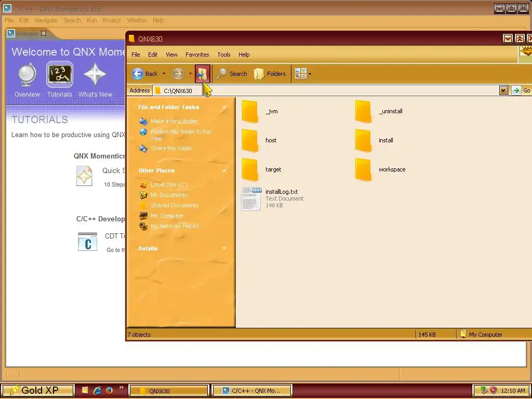The width and height of the screenshot is (532, 399).
Task: Click Share this folder link
Action: (x=171, y=148)
